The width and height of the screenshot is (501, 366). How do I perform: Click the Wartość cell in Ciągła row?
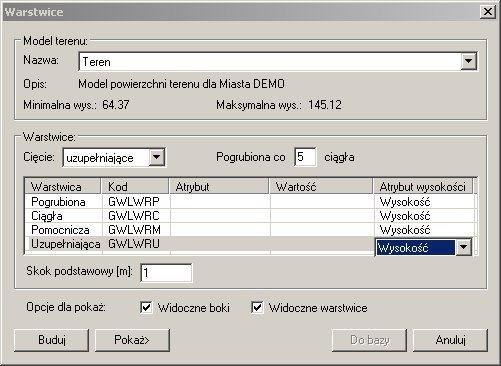322,216
